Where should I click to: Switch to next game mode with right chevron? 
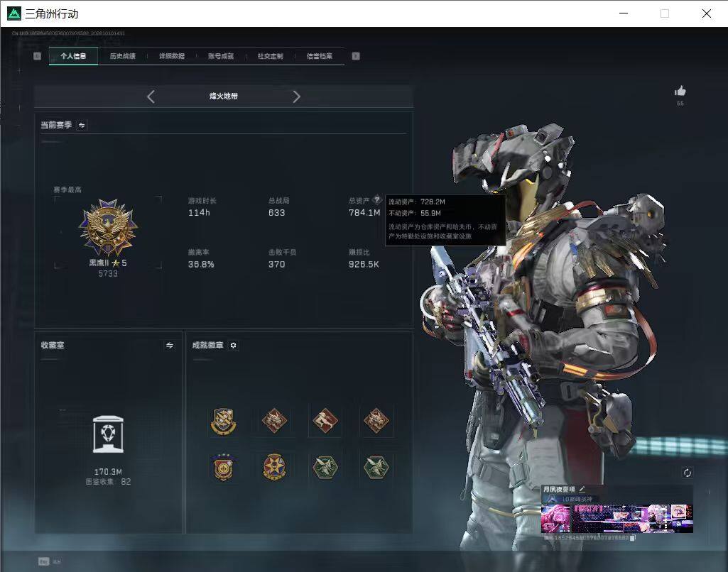297,97
